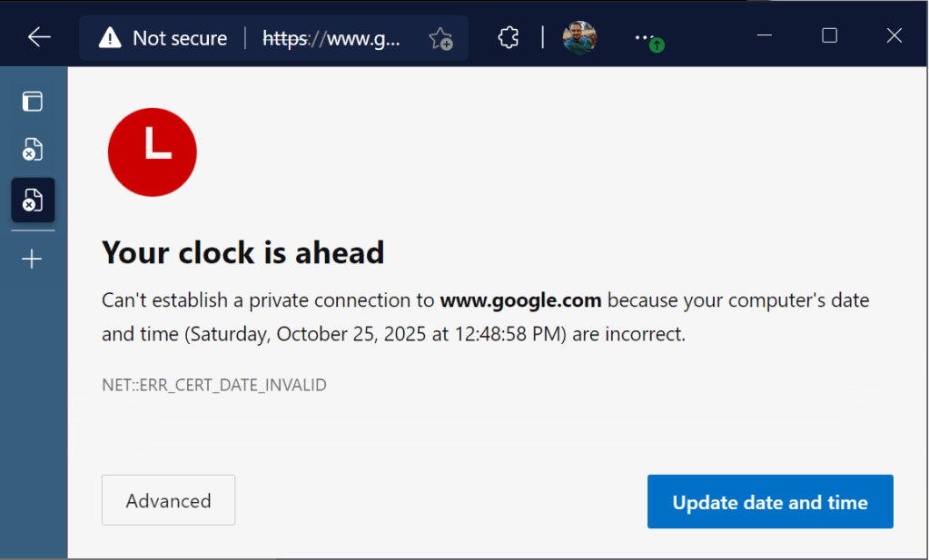Screen dimensions: 929x560
Task: Go back using the back arrow
Action: 39,37
